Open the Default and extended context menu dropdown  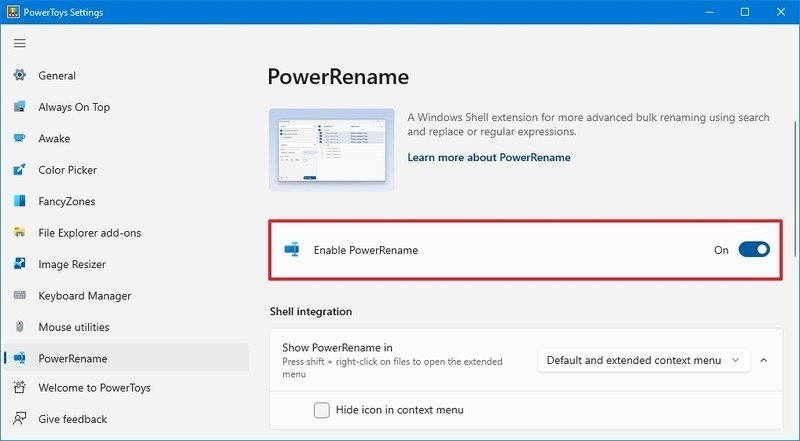tap(643, 360)
